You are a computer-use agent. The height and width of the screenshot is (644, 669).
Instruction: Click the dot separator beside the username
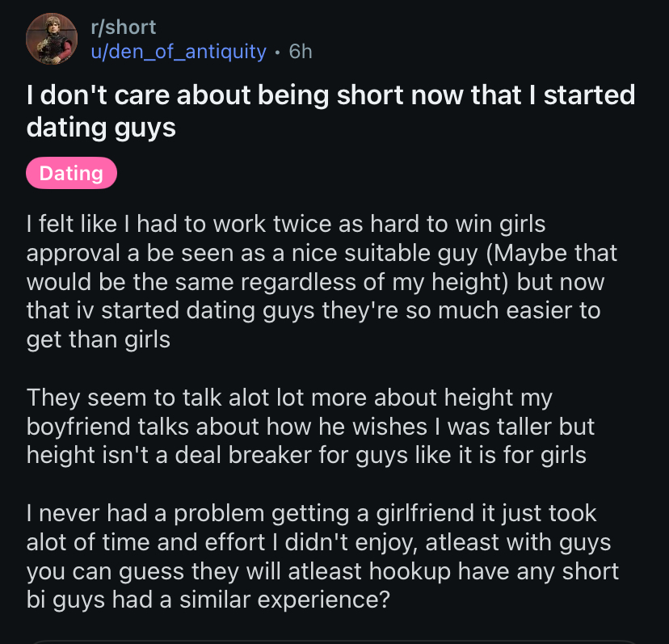(x=278, y=53)
